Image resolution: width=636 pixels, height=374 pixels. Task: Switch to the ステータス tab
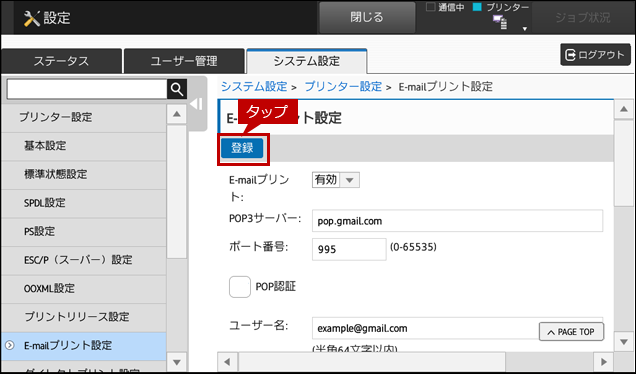tap(61, 61)
